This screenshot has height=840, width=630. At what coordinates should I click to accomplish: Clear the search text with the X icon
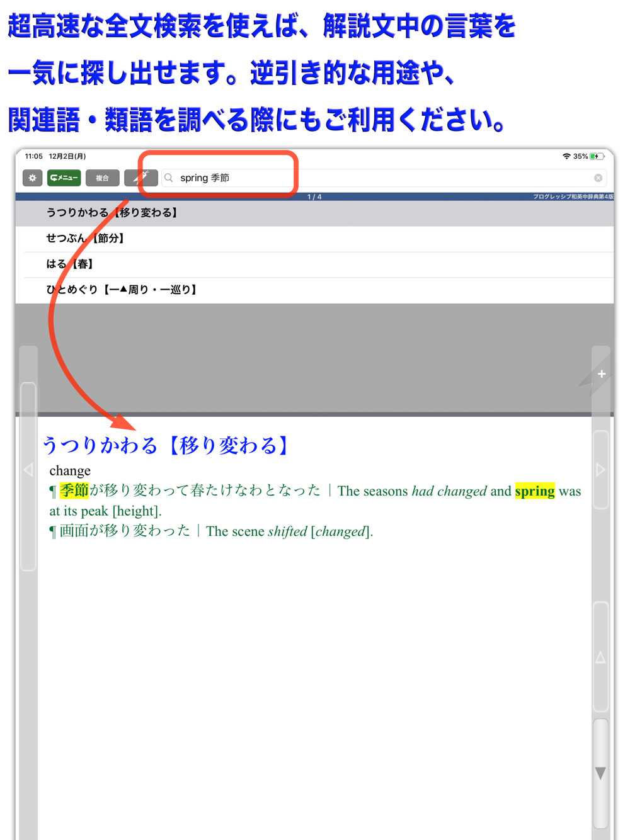coord(598,178)
